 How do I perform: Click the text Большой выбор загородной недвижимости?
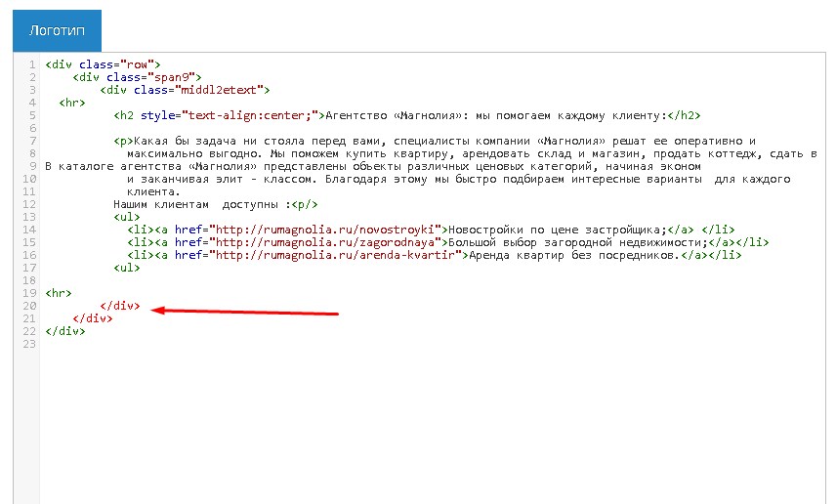pos(578,242)
